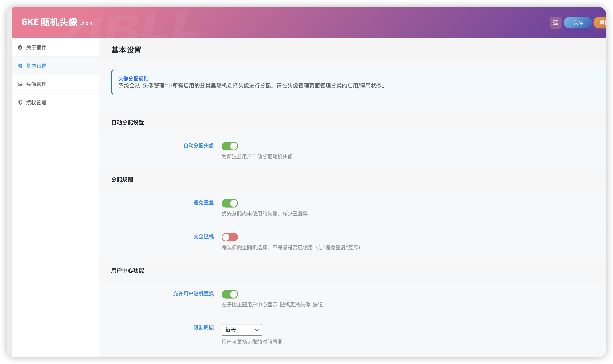613x364 pixels.
Task: Navigate to the 头像管理 section
Action: pyautogui.click(x=36, y=84)
